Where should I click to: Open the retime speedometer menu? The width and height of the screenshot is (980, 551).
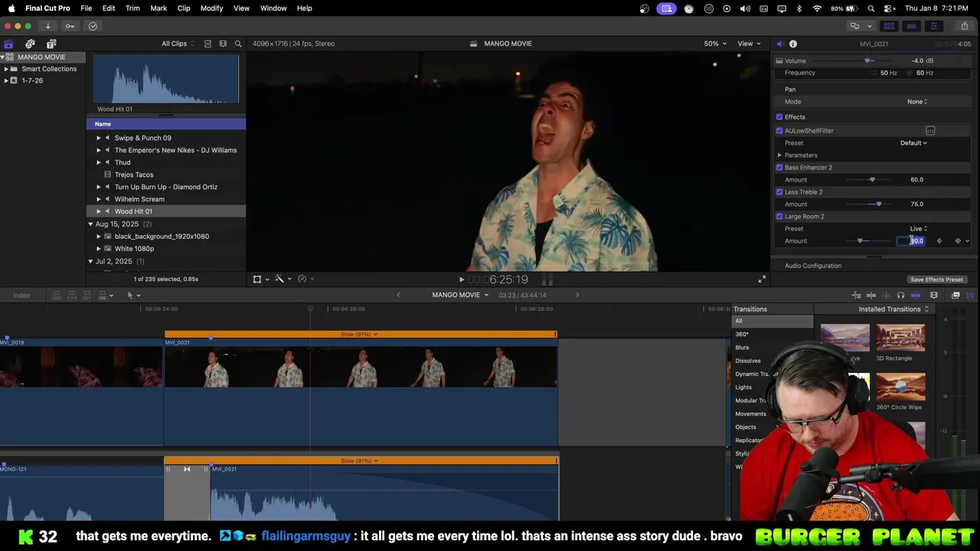coord(305,279)
